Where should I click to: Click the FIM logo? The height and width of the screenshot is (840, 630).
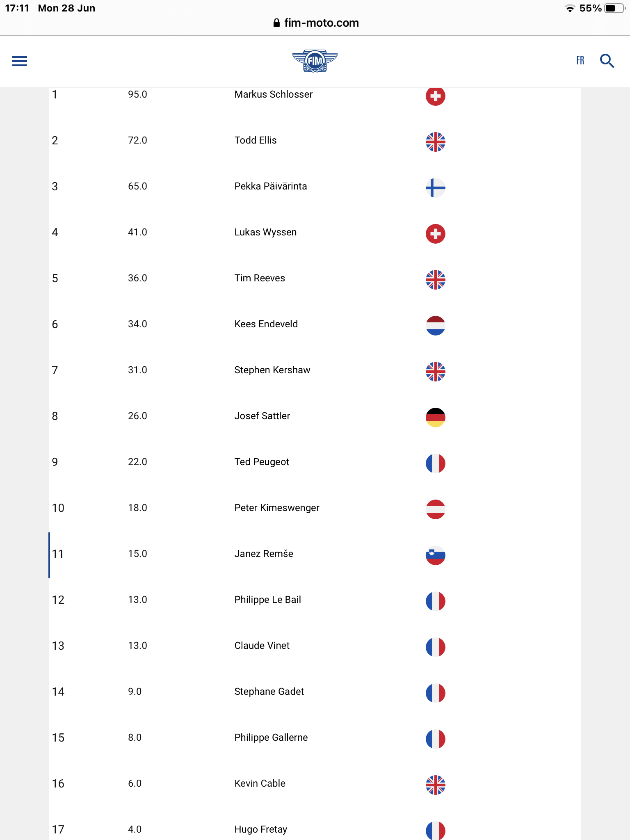click(x=315, y=61)
